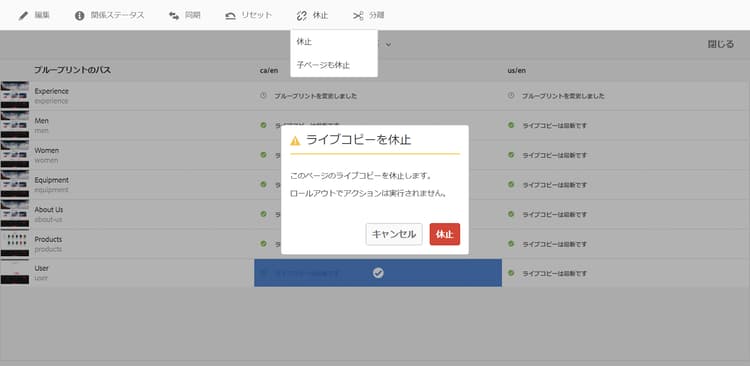The height and width of the screenshot is (366, 750).
Task: Select the Products row title
Action: click(48, 239)
